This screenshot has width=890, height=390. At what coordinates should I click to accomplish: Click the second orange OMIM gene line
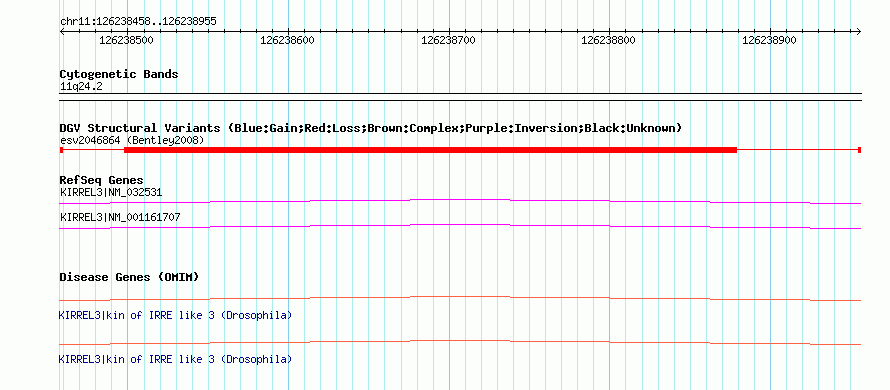tap(460, 342)
